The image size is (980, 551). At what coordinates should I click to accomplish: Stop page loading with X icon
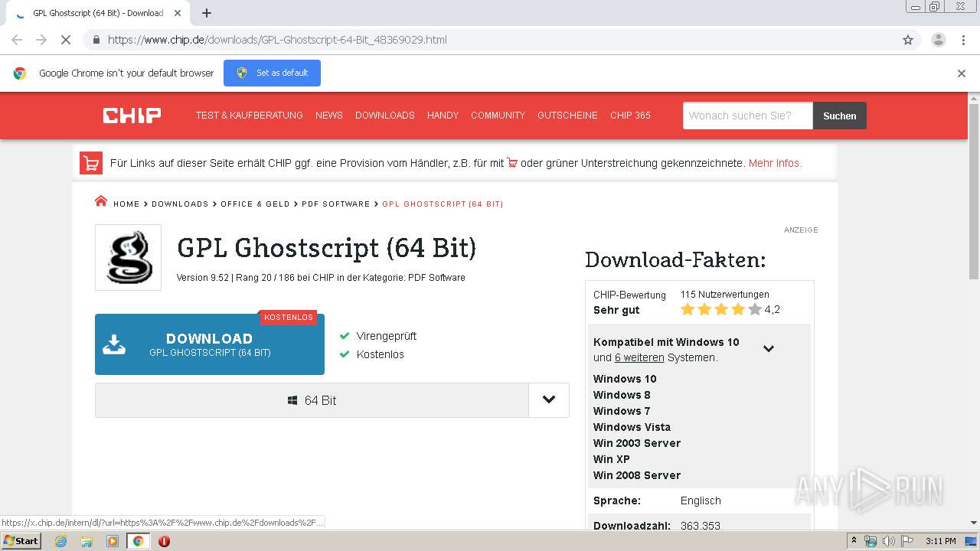click(66, 40)
